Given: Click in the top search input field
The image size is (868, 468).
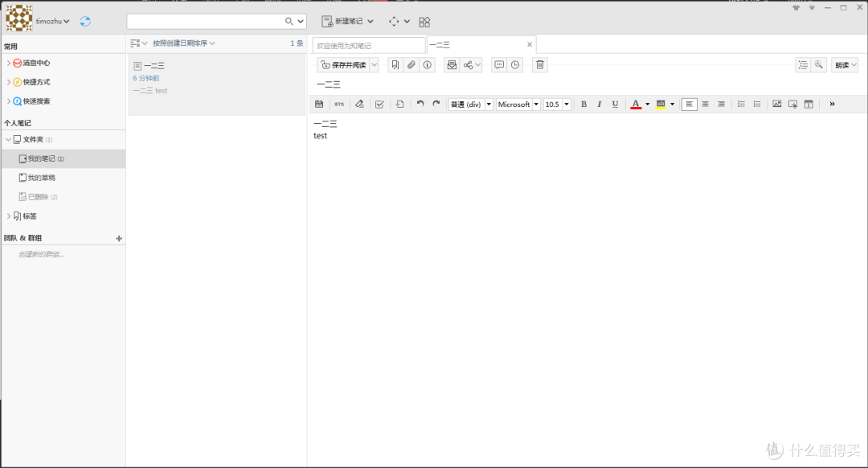Looking at the screenshot, I should tap(205, 21).
